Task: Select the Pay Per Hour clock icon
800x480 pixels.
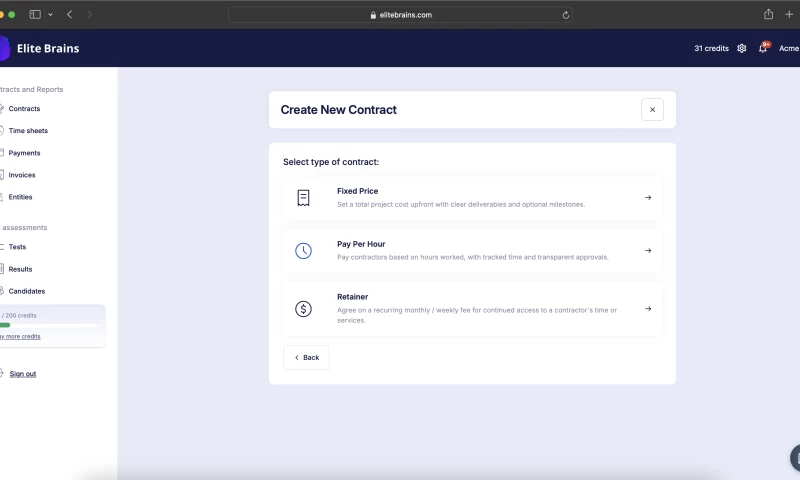Action: [x=303, y=250]
